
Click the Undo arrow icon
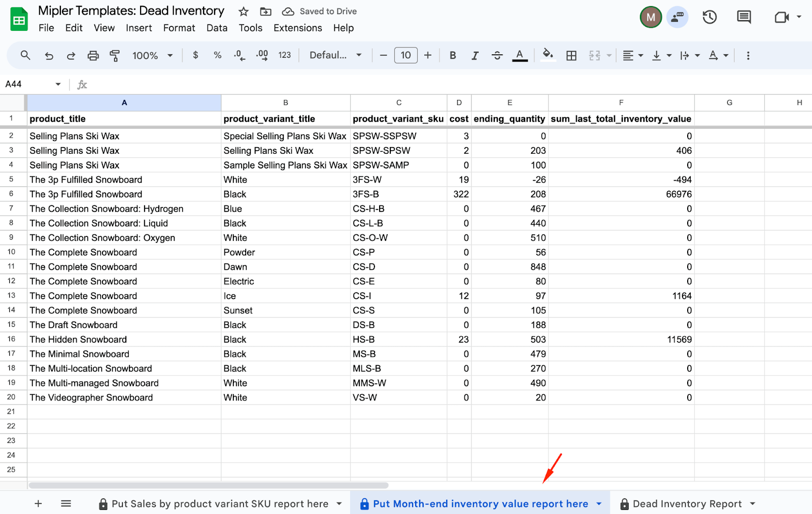point(49,56)
